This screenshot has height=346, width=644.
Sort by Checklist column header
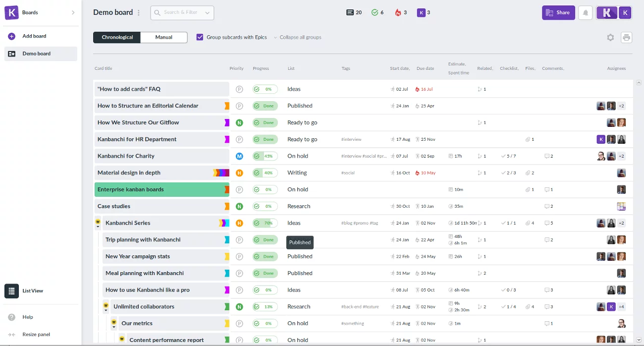pos(510,68)
